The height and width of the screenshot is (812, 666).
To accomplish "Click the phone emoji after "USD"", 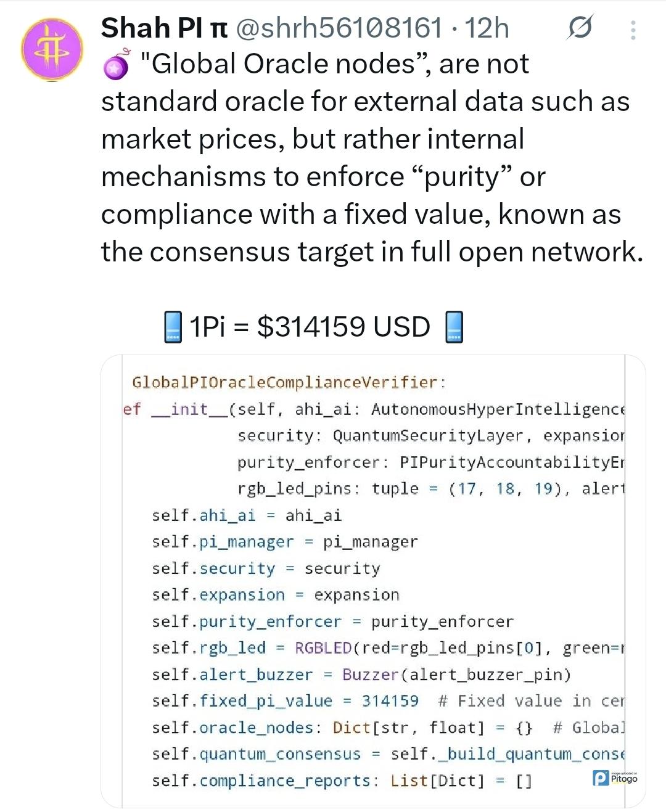I will click(454, 327).
